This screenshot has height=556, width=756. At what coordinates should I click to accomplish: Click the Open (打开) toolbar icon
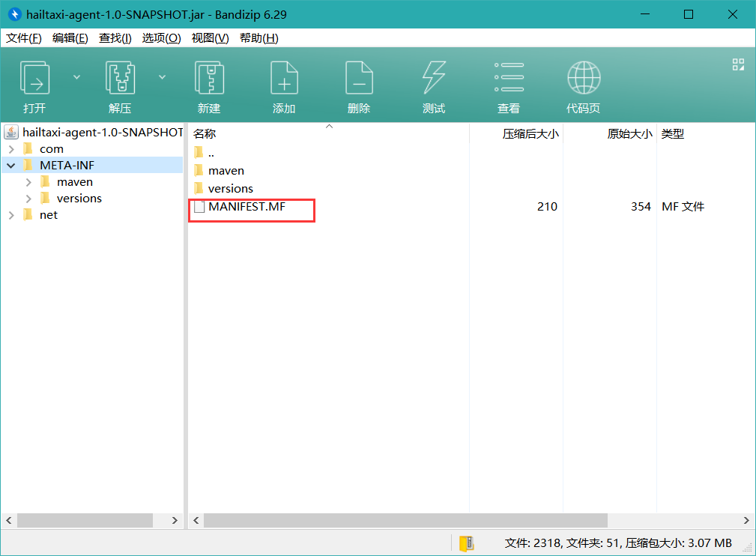(34, 78)
